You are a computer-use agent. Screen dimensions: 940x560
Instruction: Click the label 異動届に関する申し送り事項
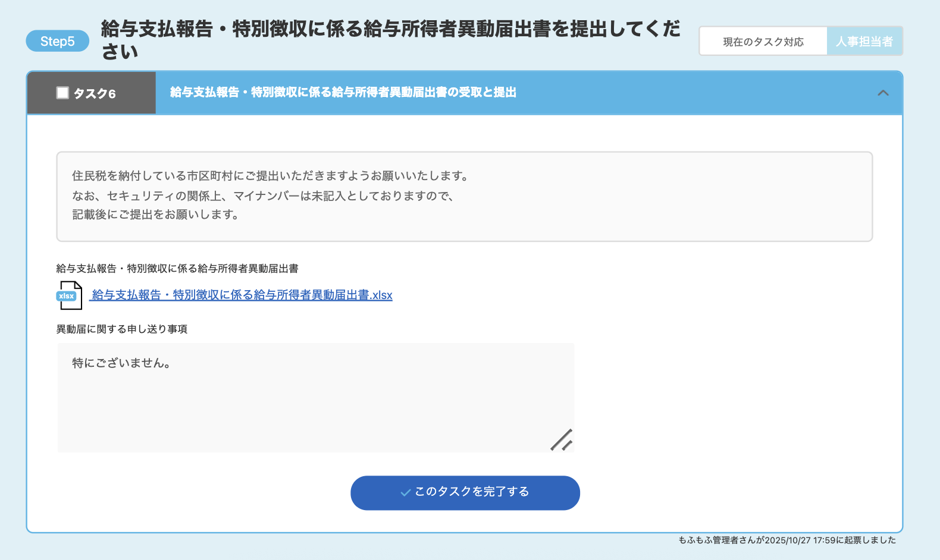[x=122, y=329]
